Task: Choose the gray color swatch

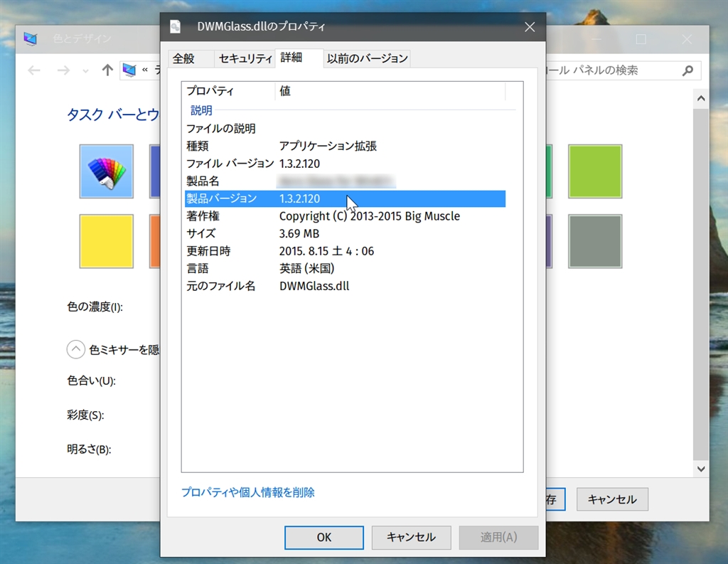Action: click(x=595, y=241)
